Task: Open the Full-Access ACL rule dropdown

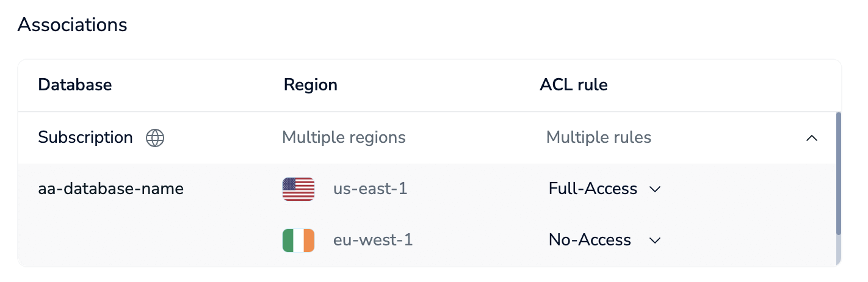Action: point(604,189)
